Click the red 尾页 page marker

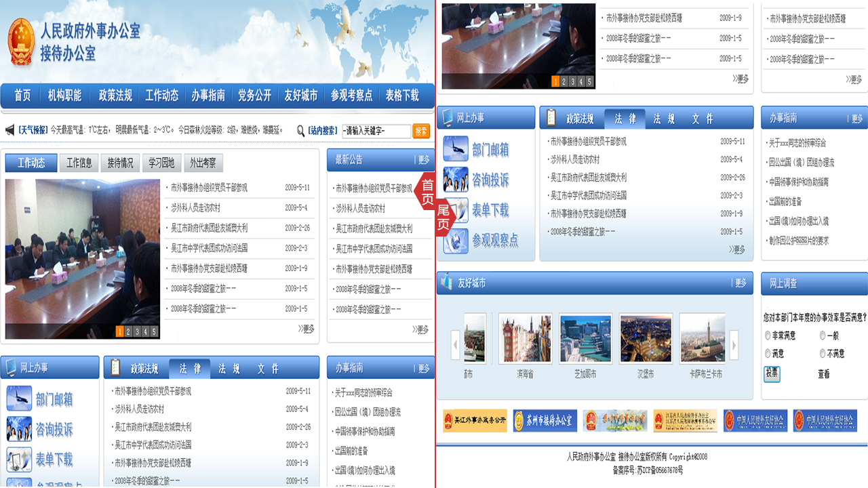(x=443, y=218)
